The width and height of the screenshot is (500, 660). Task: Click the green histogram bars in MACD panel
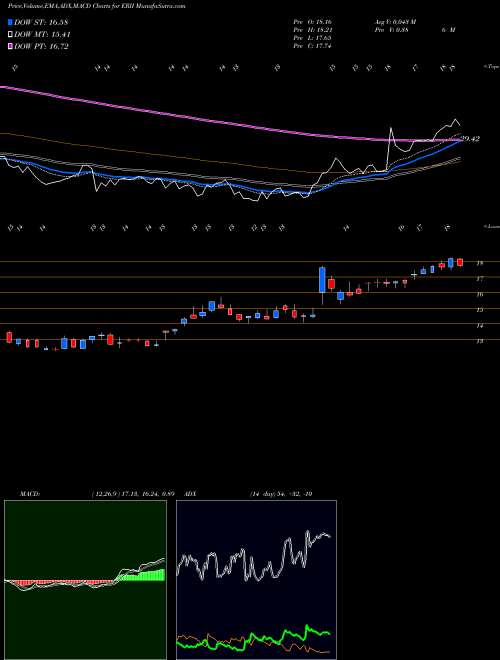[141, 575]
